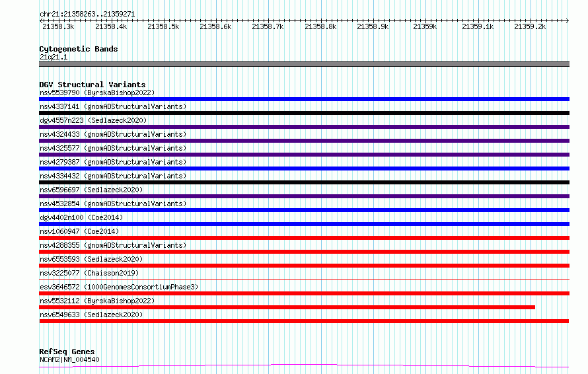Viewport: 588px width, 374px height.
Task: Select the blue bar under nsv4279387
Action: coord(304,168)
